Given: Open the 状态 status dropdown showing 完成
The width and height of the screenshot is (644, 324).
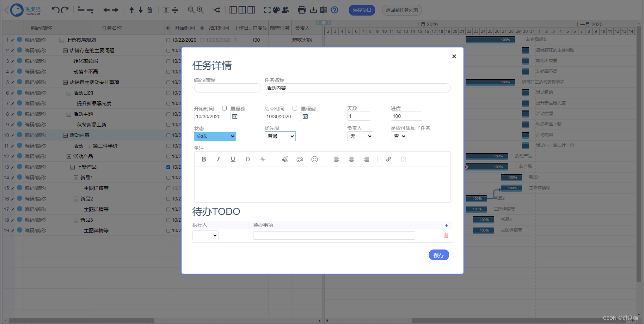Looking at the screenshot, I should click(215, 136).
